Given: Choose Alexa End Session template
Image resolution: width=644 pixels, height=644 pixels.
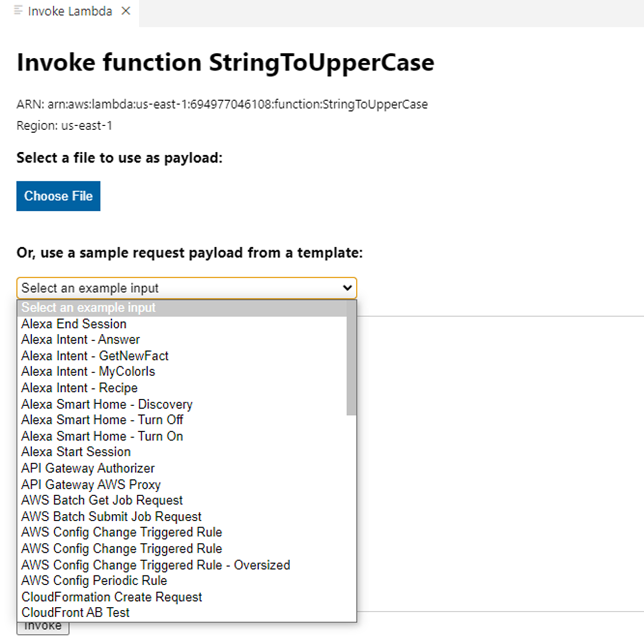Looking at the screenshot, I should click(x=182, y=324).
